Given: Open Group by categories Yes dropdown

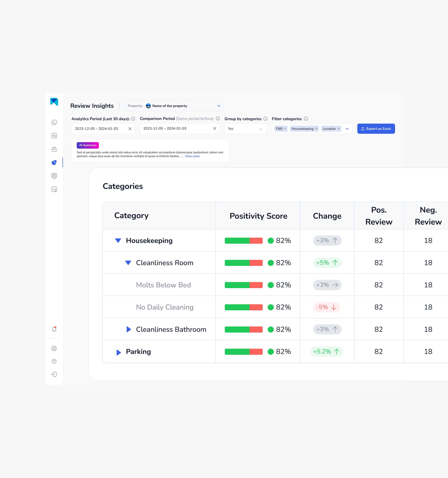Looking at the screenshot, I should click(246, 129).
